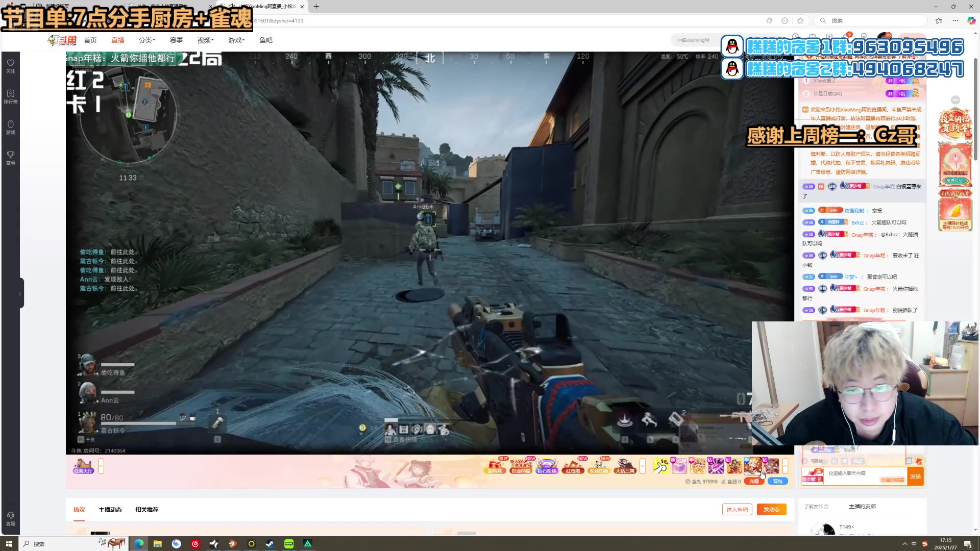Open 游戏 icon in left sidebar

[x=11, y=127]
